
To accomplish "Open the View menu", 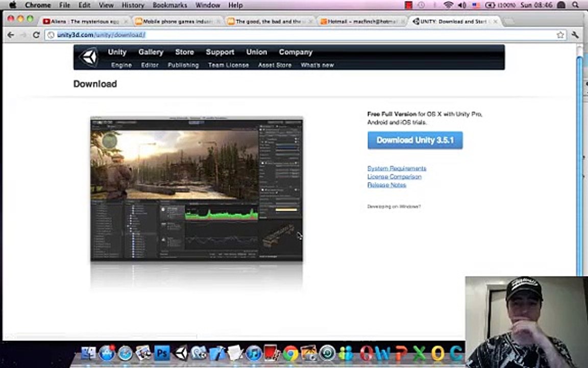I will (x=106, y=5).
